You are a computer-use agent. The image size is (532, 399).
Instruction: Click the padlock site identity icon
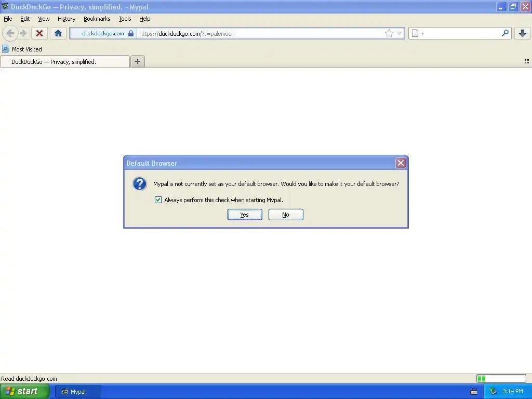point(130,33)
